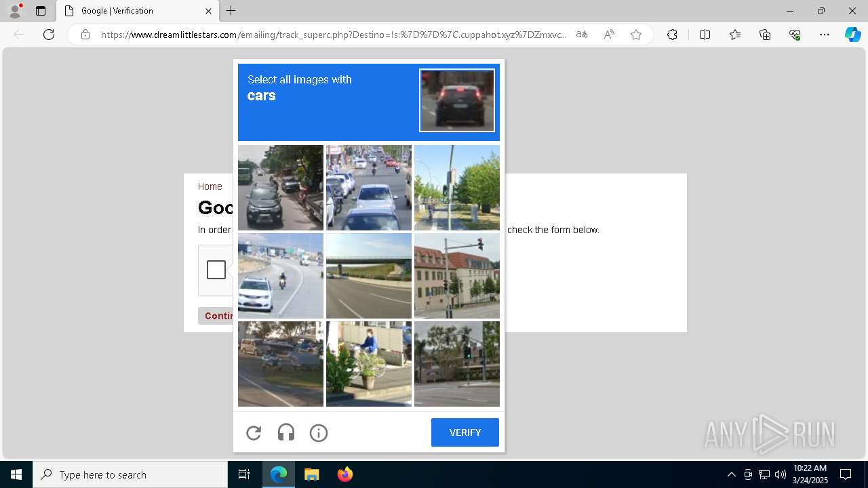Launch Copilot sidebar
Viewport: 868px width, 488px height.
[852, 35]
